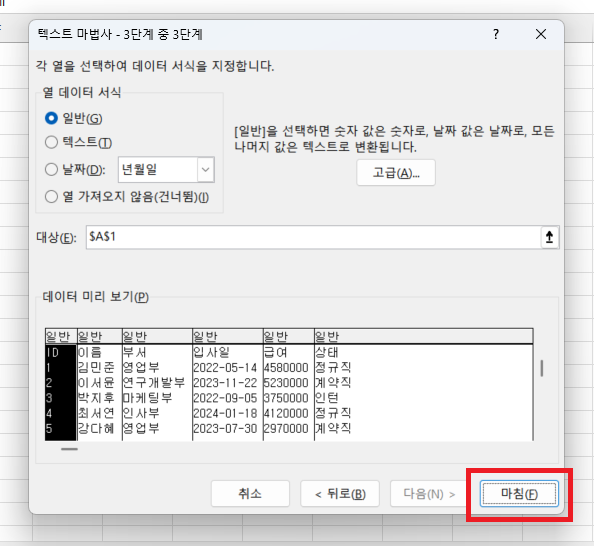The width and height of the screenshot is (594, 546).
Task: Click 강다혜 in preview
Action: coord(96,429)
